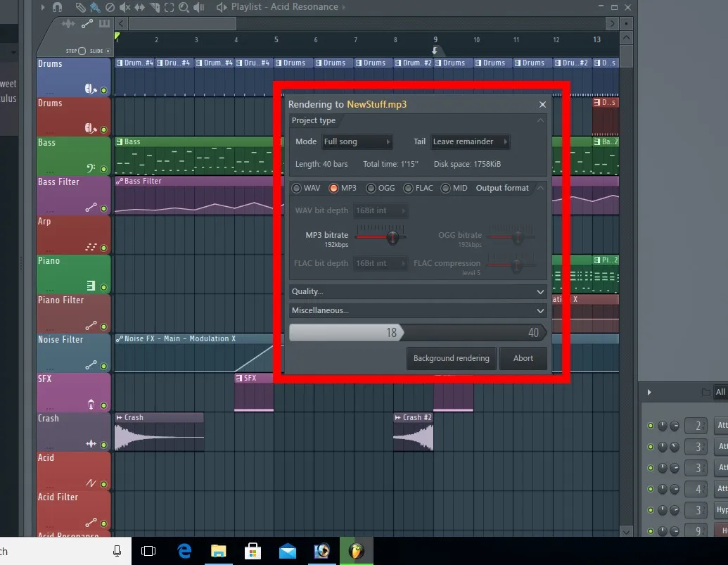Select the OGG output format
This screenshot has width=728, height=565.
point(371,188)
